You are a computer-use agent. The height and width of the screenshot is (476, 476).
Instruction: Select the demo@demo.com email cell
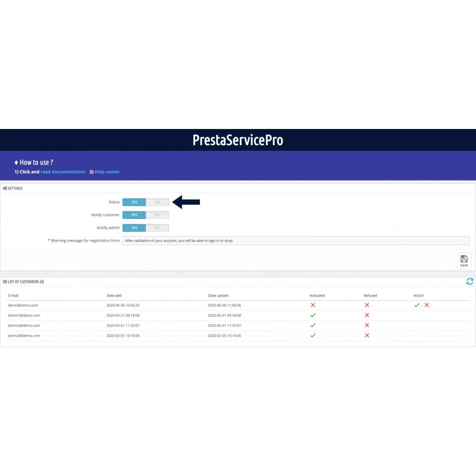23,305
